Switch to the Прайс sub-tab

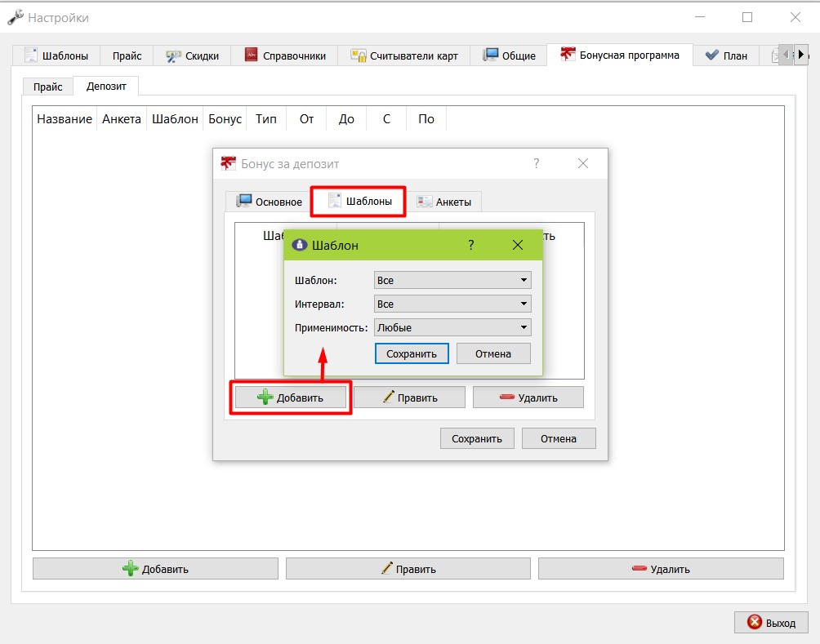tap(47, 87)
